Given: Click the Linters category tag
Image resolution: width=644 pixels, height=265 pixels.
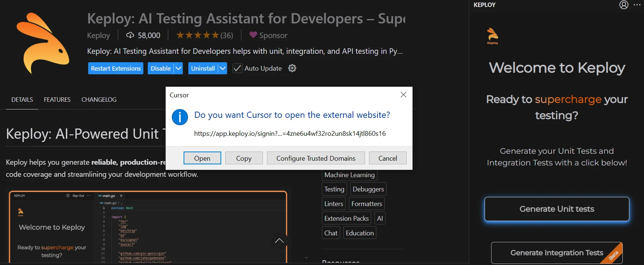Looking at the screenshot, I should pyautogui.click(x=334, y=204).
